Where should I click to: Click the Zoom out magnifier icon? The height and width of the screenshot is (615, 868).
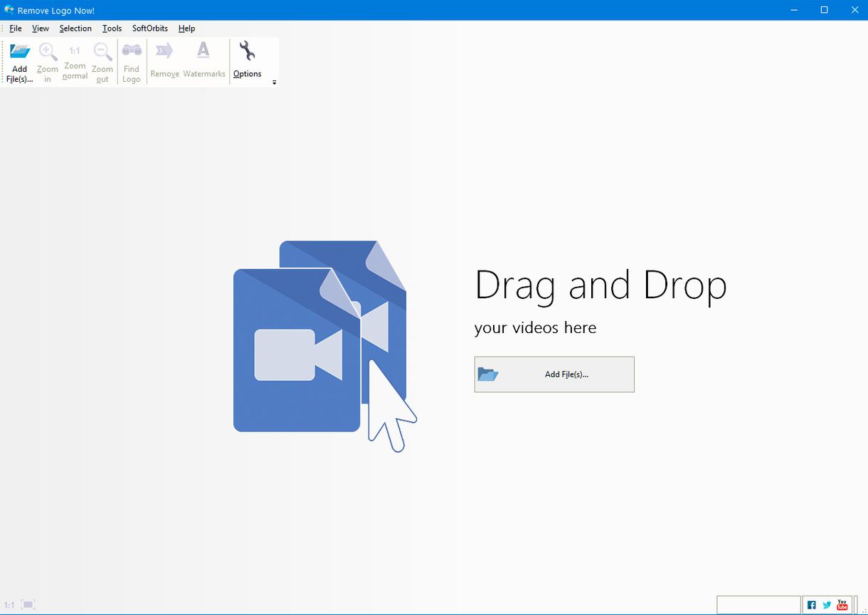102,52
